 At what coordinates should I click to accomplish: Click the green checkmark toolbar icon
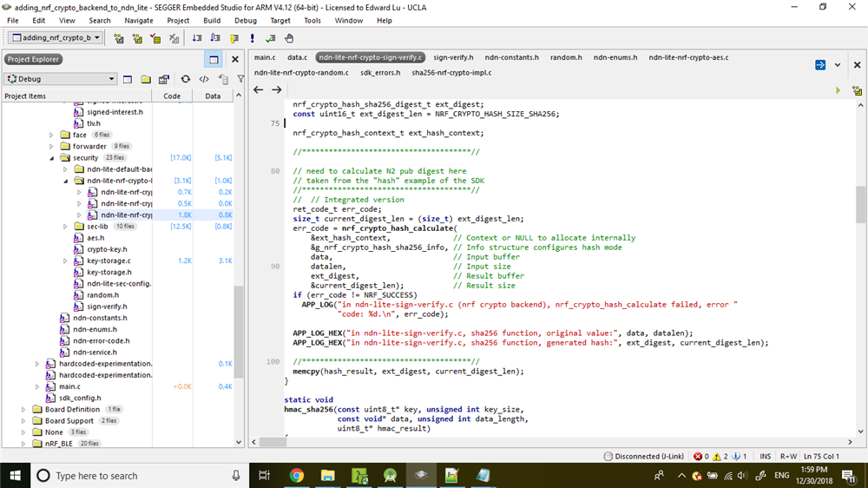coord(271,38)
